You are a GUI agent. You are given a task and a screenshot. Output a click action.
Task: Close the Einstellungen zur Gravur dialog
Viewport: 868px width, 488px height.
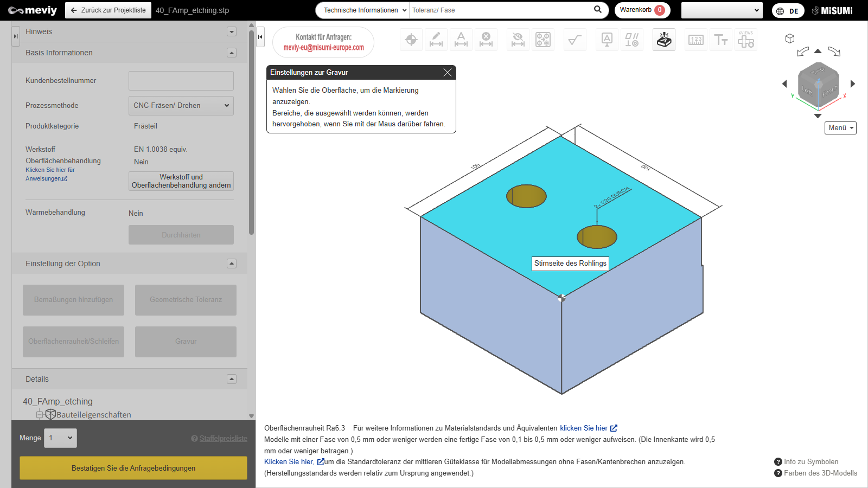[x=447, y=73]
